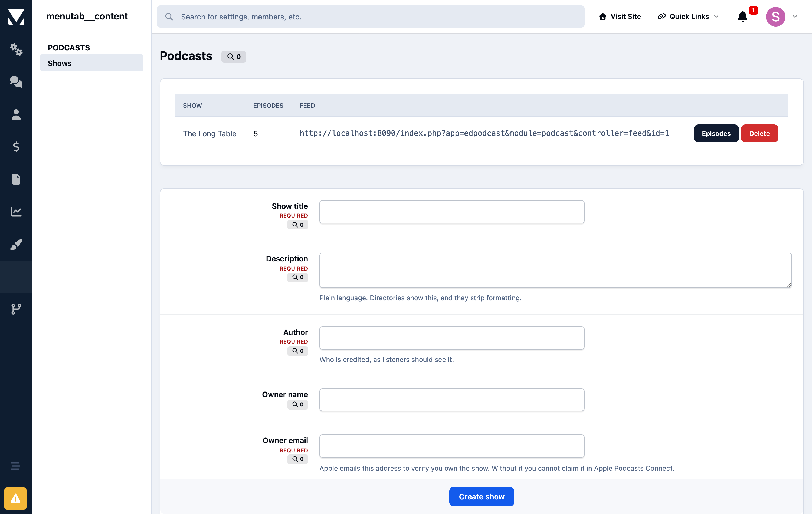
Task: Click the Create show button
Action: coord(482,496)
